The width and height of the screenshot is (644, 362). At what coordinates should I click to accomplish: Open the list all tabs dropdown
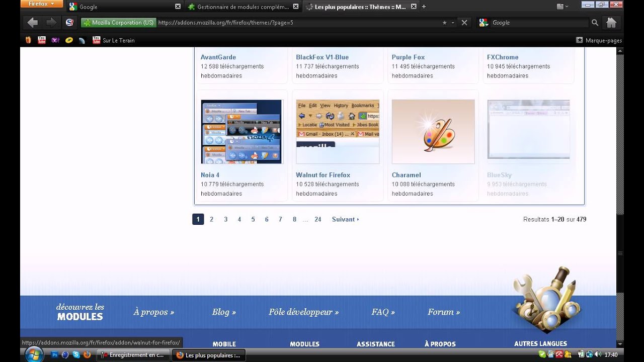pyautogui.click(x=562, y=7)
